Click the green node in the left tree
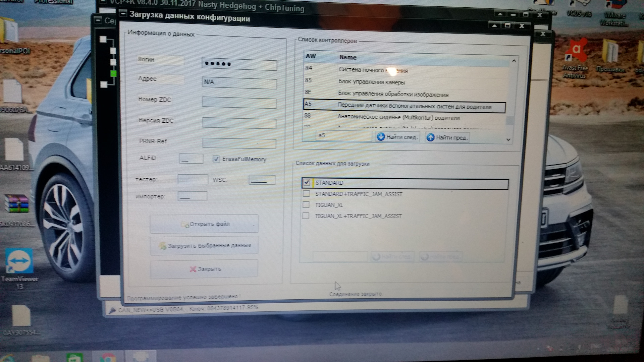This screenshot has width=644, height=362. [x=113, y=73]
